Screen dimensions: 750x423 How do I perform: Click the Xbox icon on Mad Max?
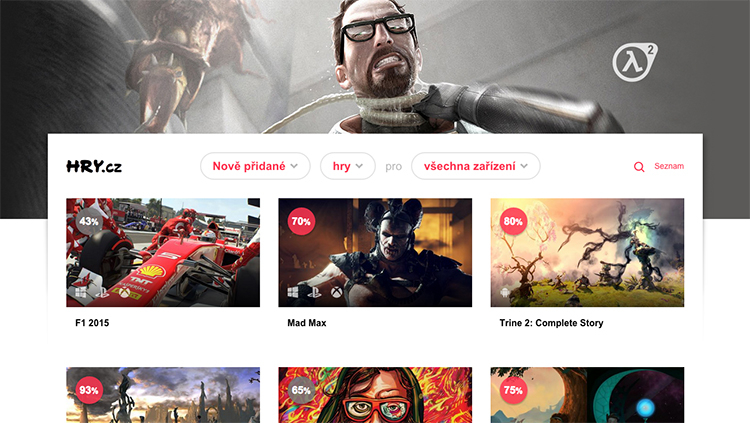tap(337, 291)
